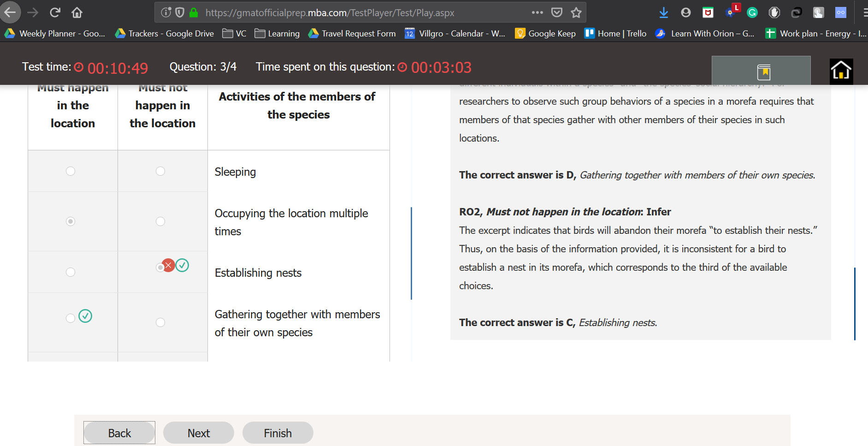Select Must not happen for Occupying the location
Screen dimensions: 868x446
(160, 221)
